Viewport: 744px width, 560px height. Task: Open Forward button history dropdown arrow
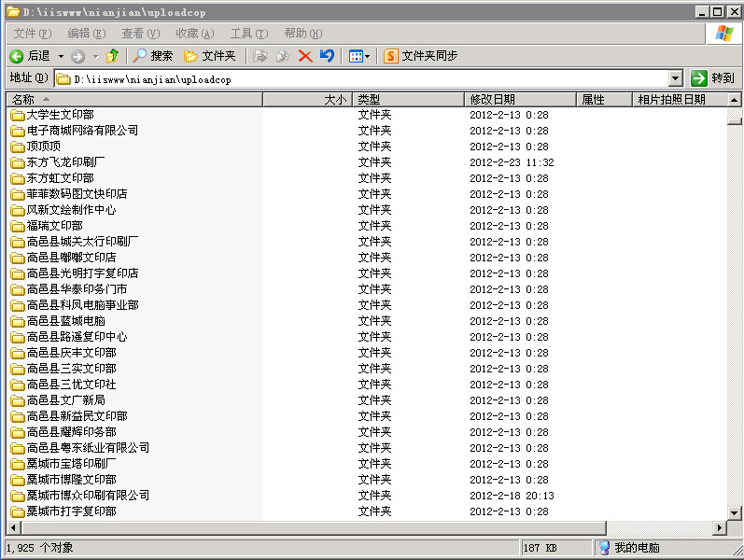click(96, 57)
